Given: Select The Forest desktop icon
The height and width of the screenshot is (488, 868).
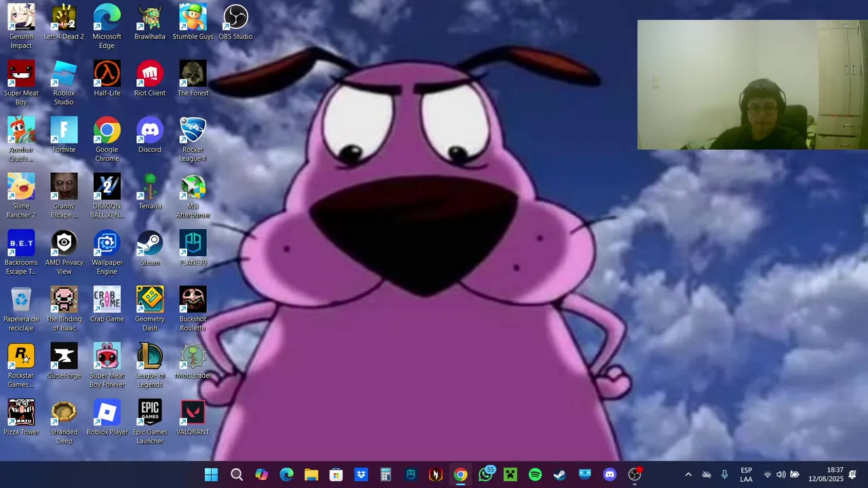Looking at the screenshot, I should pos(193,79).
